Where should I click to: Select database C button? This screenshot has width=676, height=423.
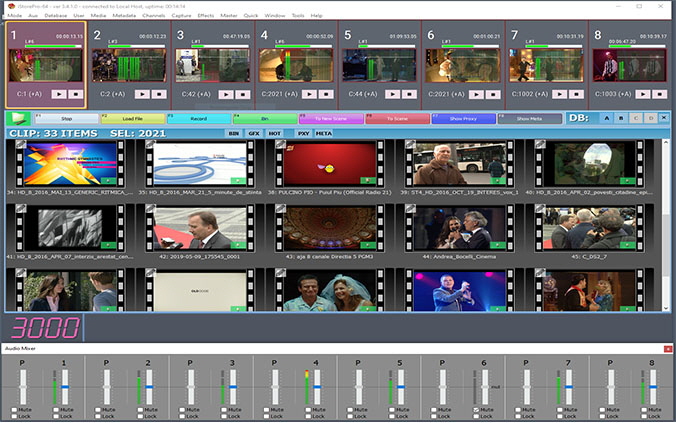tap(635, 118)
